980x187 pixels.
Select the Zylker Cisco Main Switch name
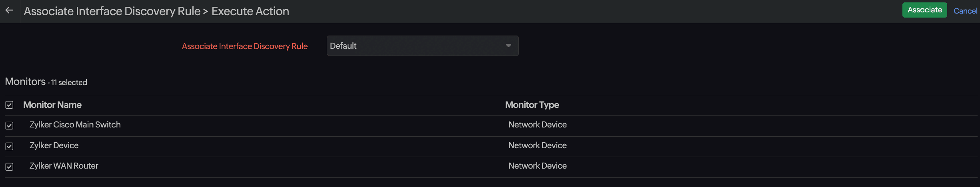point(75,125)
